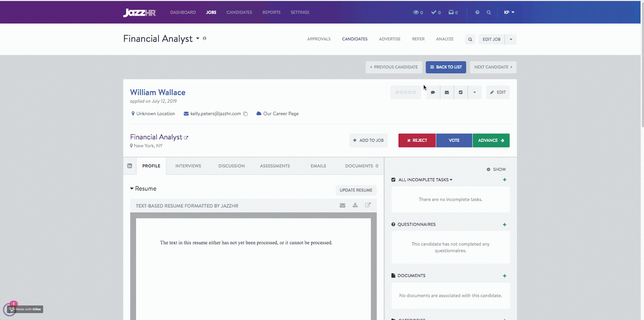Download the resume file
This screenshot has height=320, width=644.
pos(355,205)
